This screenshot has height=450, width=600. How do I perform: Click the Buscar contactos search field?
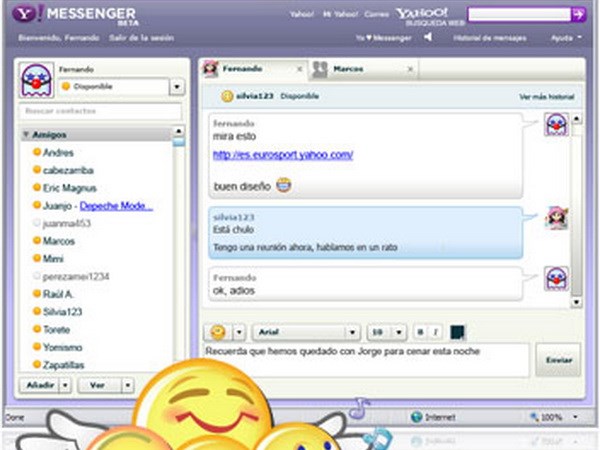click(x=100, y=111)
